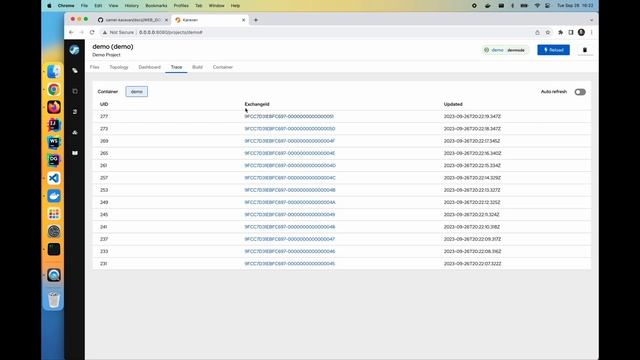Image resolution: width=640 pixels, height=360 pixels.
Task: Open the book icon in Karavan sidebar
Action: (75, 153)
